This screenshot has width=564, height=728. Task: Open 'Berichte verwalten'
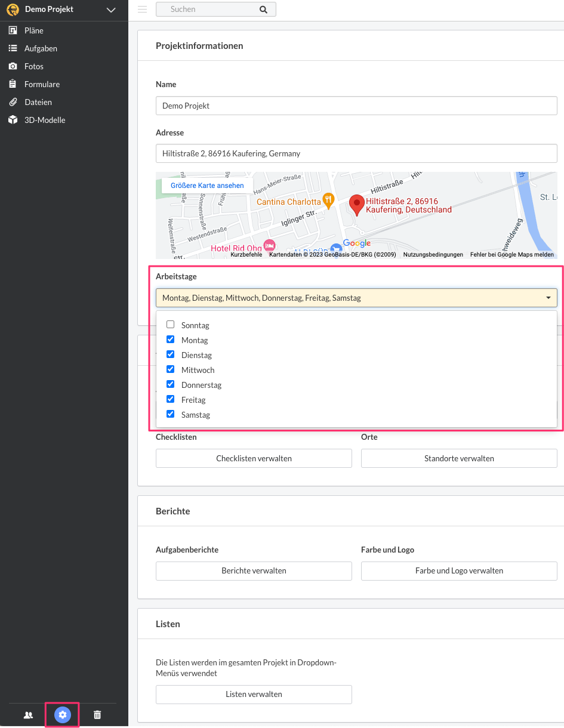(254, 570)
